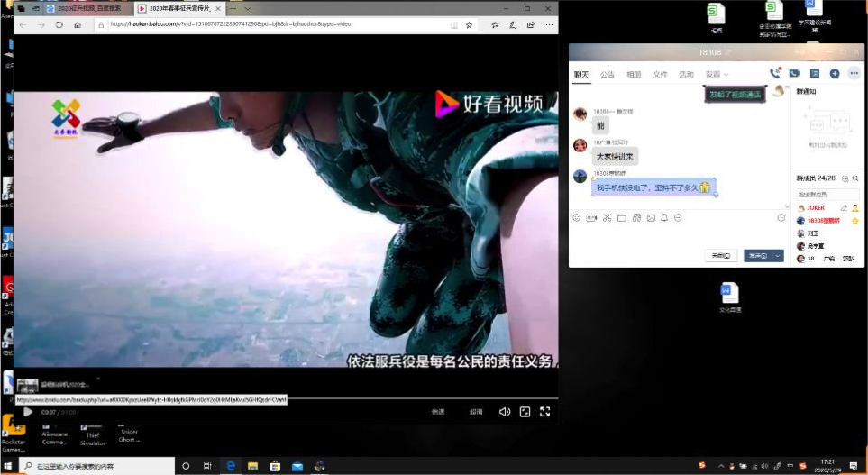Start a video call in the QQ group
Screen dimensions: 868x475
(794, 73)
